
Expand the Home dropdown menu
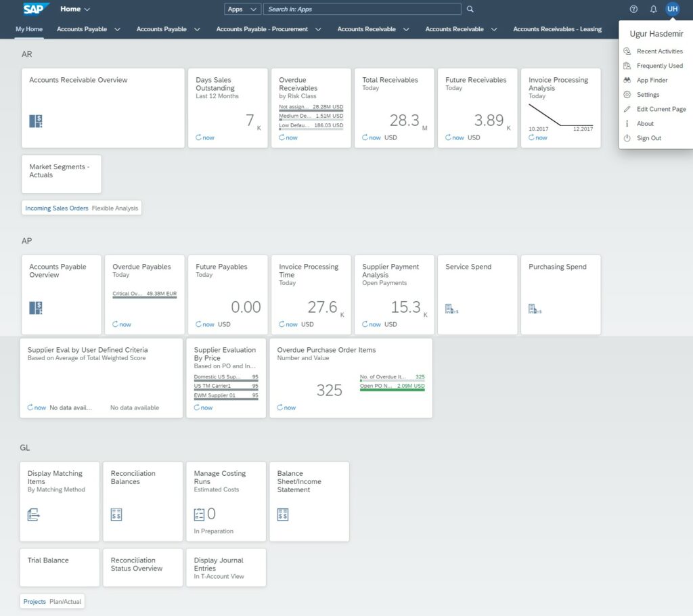click(75, 9)
